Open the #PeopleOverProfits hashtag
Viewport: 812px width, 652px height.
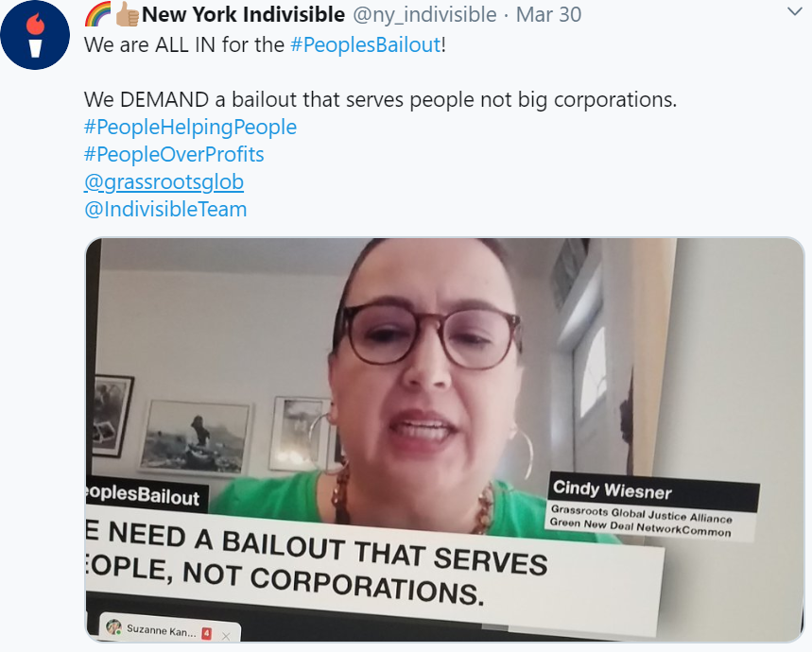(174, 154)
